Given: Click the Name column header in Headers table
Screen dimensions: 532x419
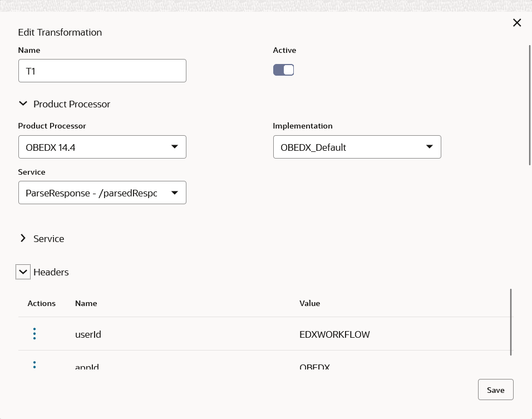Looking at the screenshot, I should [x=86, y=303].
